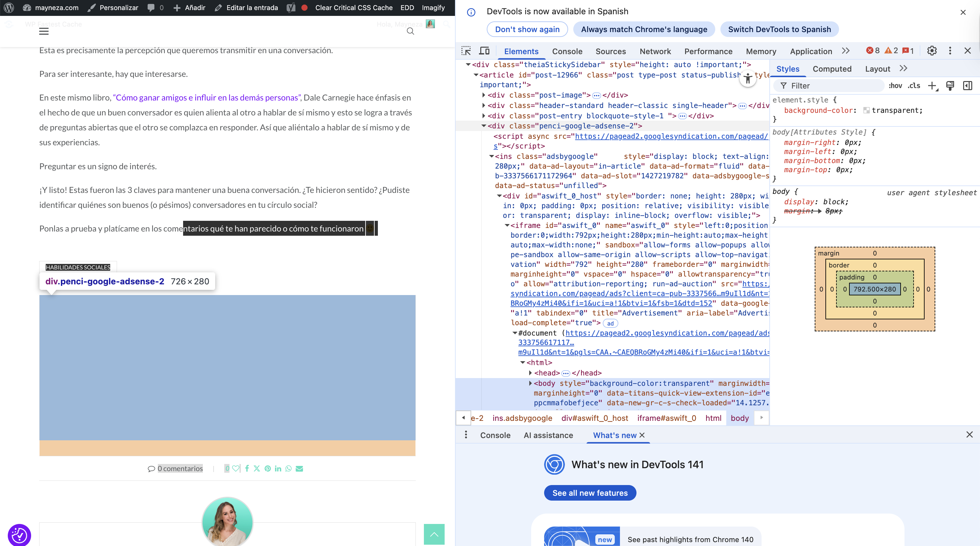Share post via the WhatsApp icon
980x546 pixels.
point(288,469)
